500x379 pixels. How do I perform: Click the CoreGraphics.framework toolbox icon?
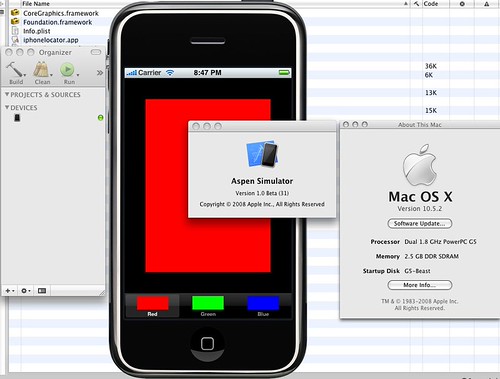15,13
